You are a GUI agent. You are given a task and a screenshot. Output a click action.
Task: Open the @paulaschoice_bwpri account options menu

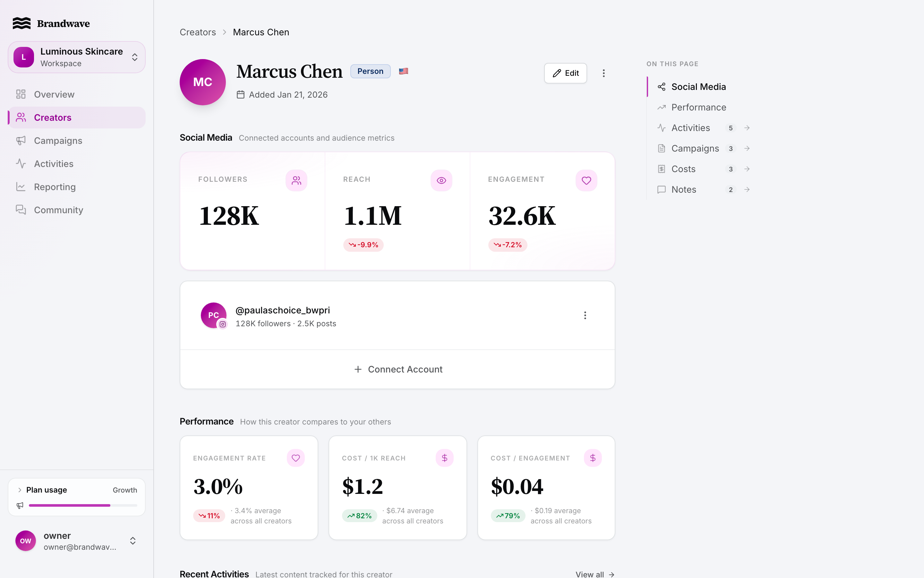pos(585,315)
